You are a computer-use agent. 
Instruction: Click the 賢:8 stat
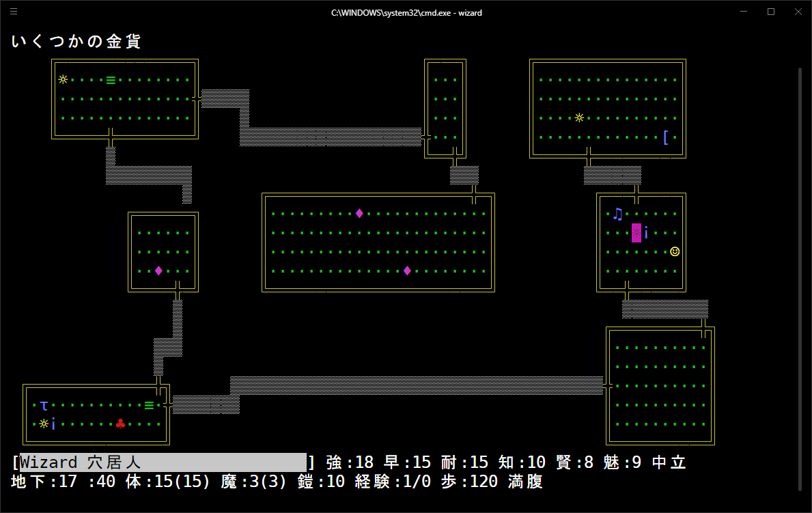pos(575,462)
